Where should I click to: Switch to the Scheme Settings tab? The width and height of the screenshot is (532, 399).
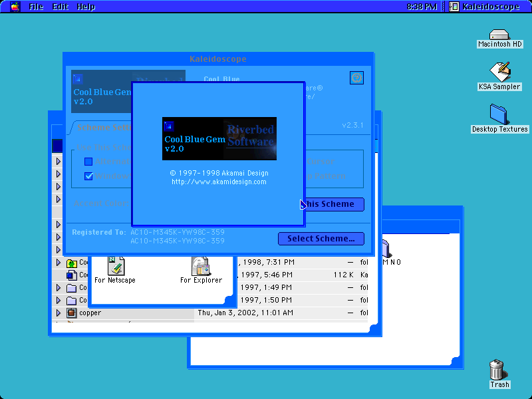[104, 128]
